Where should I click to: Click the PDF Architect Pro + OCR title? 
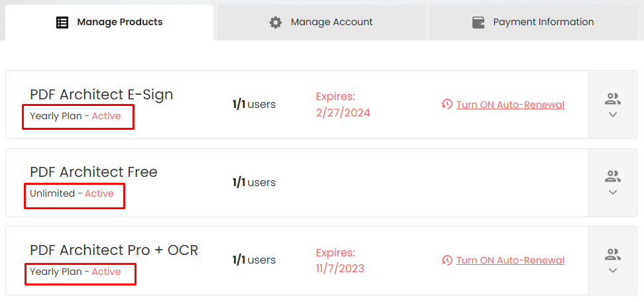pos(114,250)
